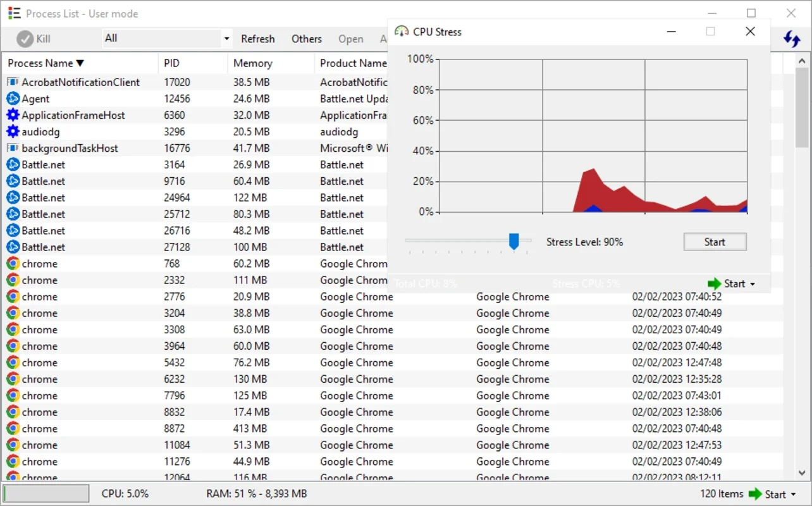
Task: Click the Kill button with checkmark icon
Action: point(34,39)
